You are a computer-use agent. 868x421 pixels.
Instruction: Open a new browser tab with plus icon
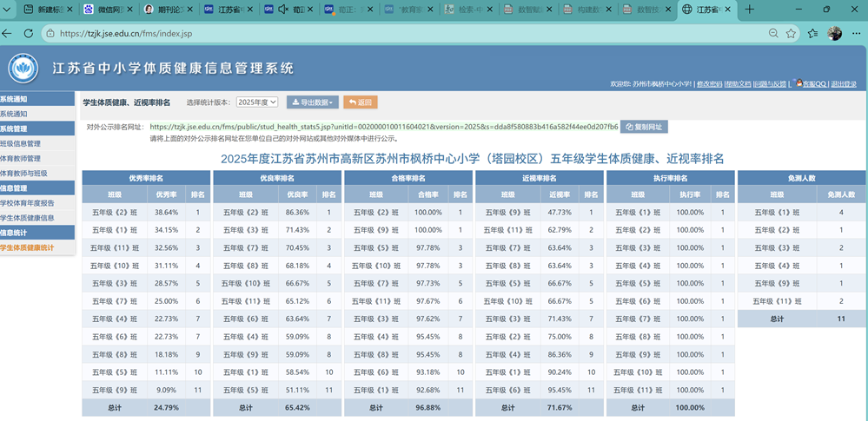[x=750, y=10]
